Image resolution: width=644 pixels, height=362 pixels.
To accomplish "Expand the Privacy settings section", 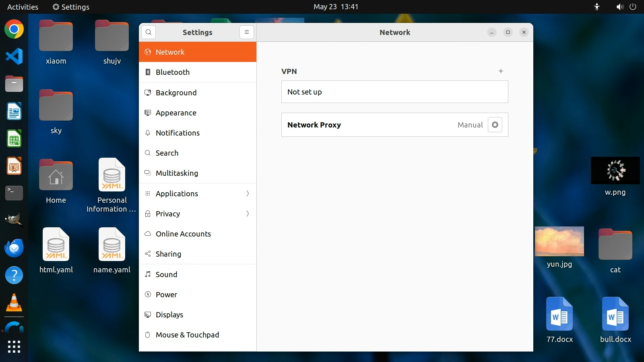I will (x=198, y=214).
